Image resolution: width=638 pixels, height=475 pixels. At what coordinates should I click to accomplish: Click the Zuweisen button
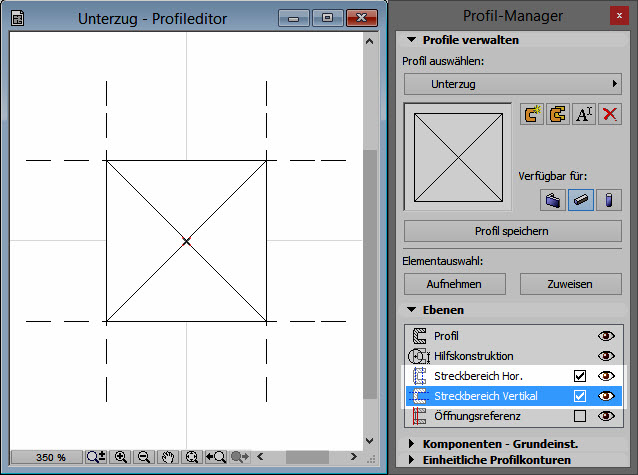[x=570, y=284]
